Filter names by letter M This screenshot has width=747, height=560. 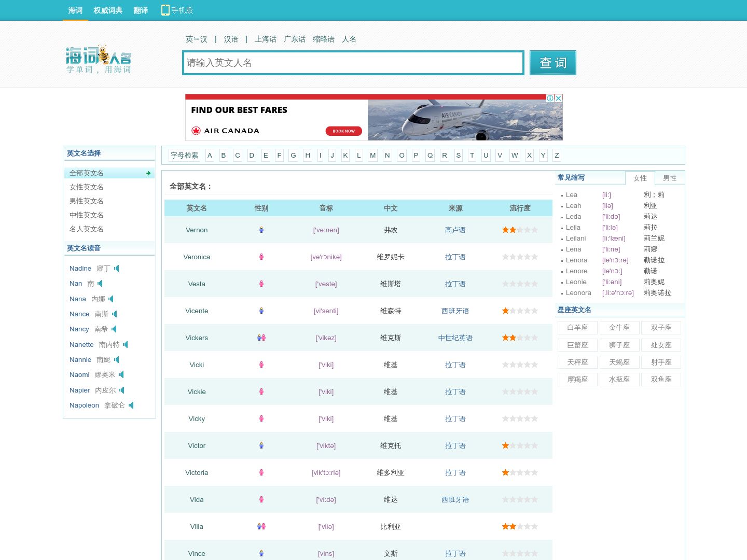(x=372, y=155)
